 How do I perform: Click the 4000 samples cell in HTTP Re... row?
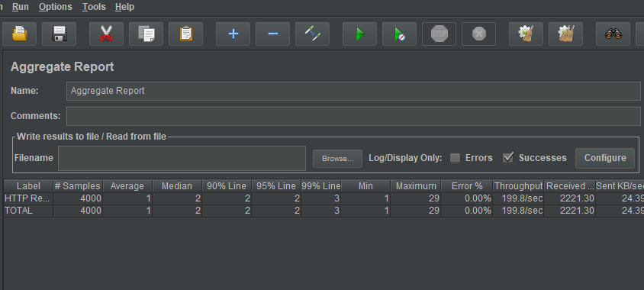point(78,198)
